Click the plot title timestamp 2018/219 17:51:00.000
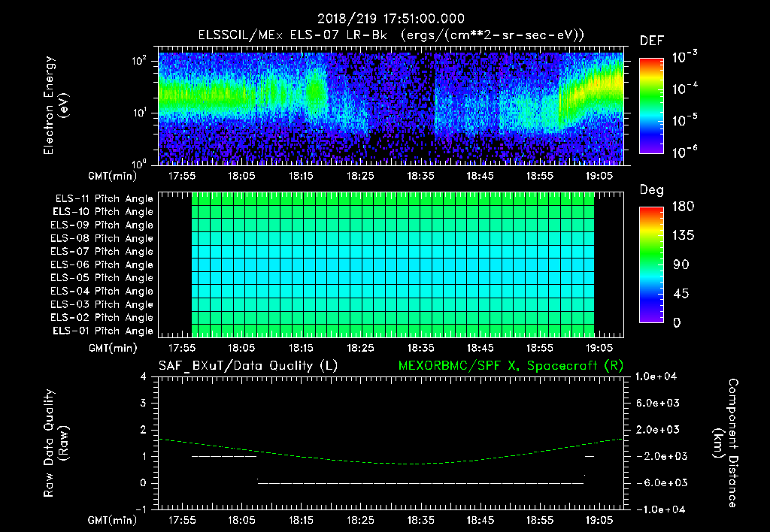The height and width of the screenshot is (532, 770). pos(391,19)
